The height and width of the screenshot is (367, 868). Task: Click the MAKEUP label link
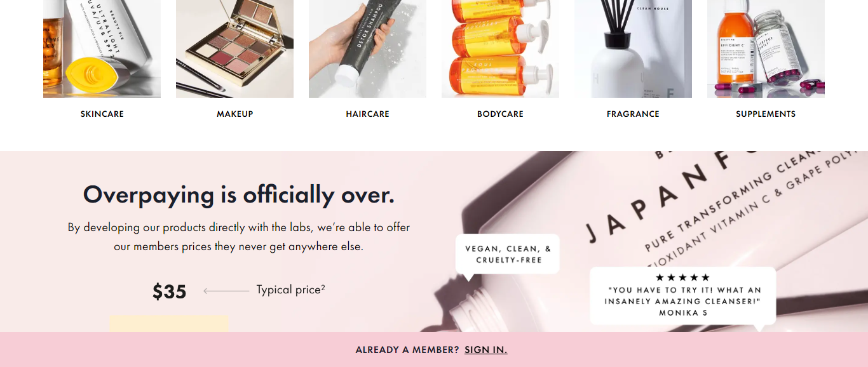234,114
